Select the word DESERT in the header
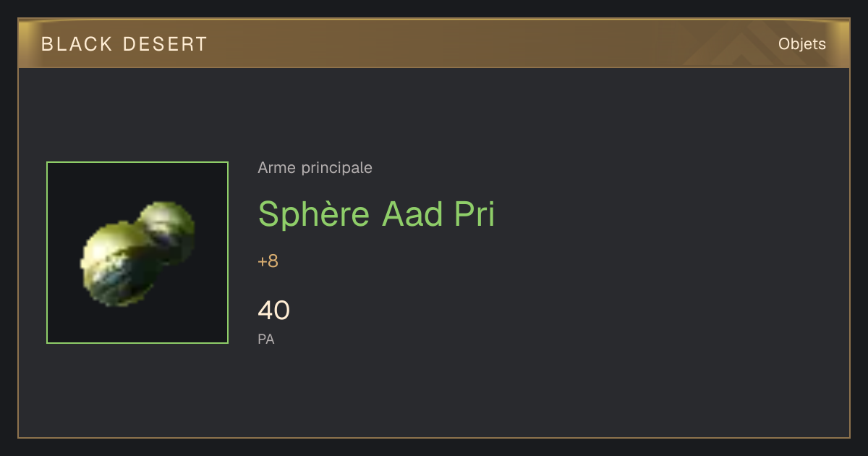868x456 pixels. point(166,44)
